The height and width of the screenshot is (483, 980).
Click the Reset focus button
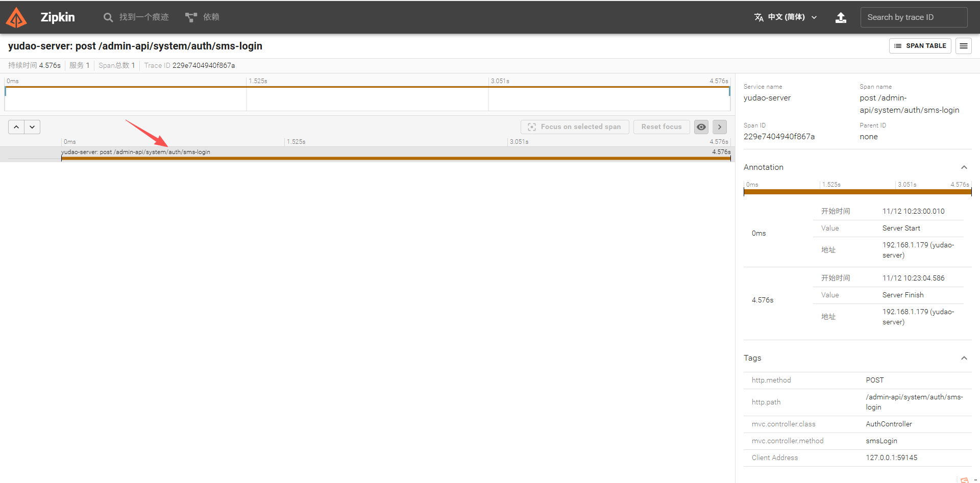tap(661, 127)
